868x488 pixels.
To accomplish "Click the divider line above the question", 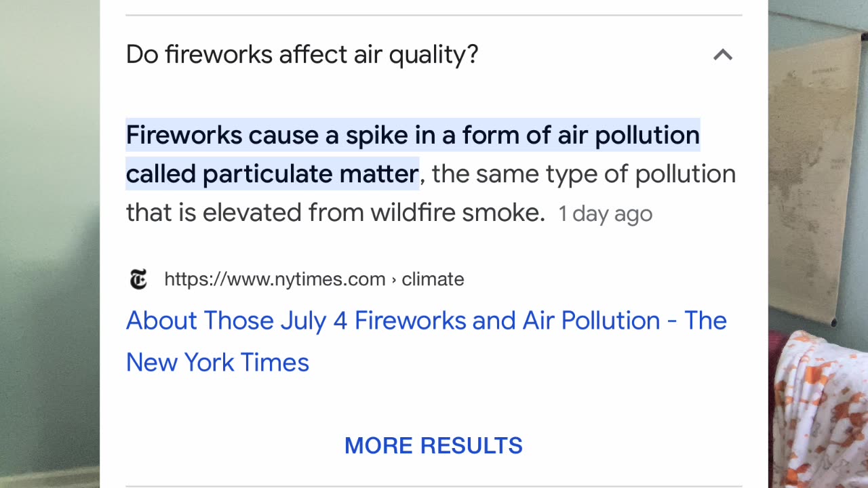I will (x=433, y=15).
